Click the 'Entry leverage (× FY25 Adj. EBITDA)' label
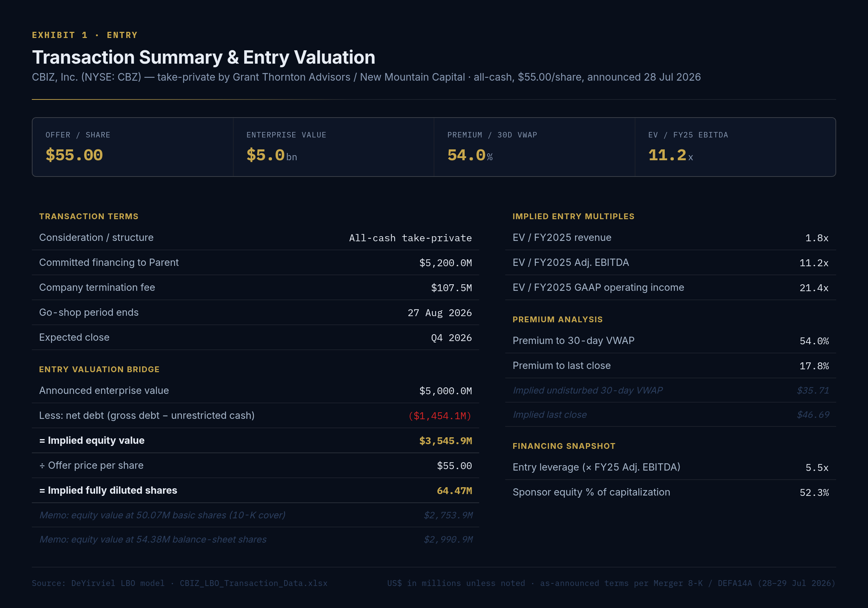868x608 pixels. coord(596,467)
